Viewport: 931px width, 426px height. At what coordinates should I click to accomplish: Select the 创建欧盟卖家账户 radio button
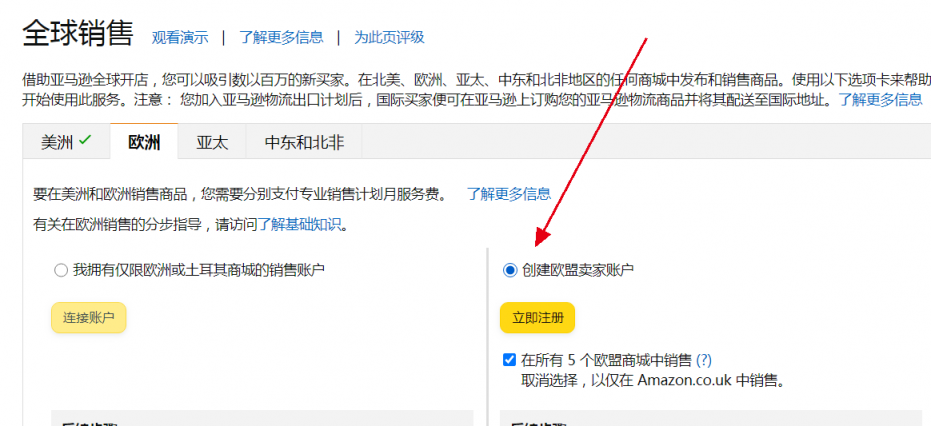pyautogui.click(x=509, y=271)
